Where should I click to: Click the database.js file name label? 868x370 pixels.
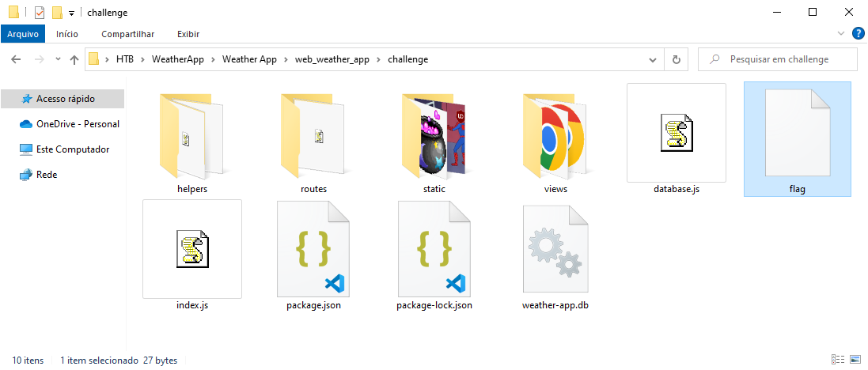pyautogui.click(x=677, y=189)
